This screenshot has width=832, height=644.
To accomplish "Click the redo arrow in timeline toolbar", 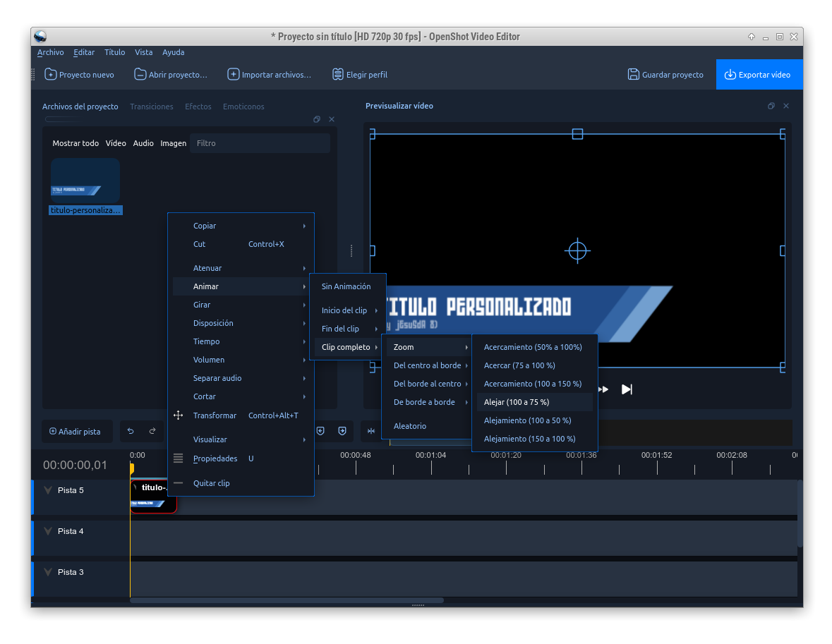I will (x=152, y=431).
